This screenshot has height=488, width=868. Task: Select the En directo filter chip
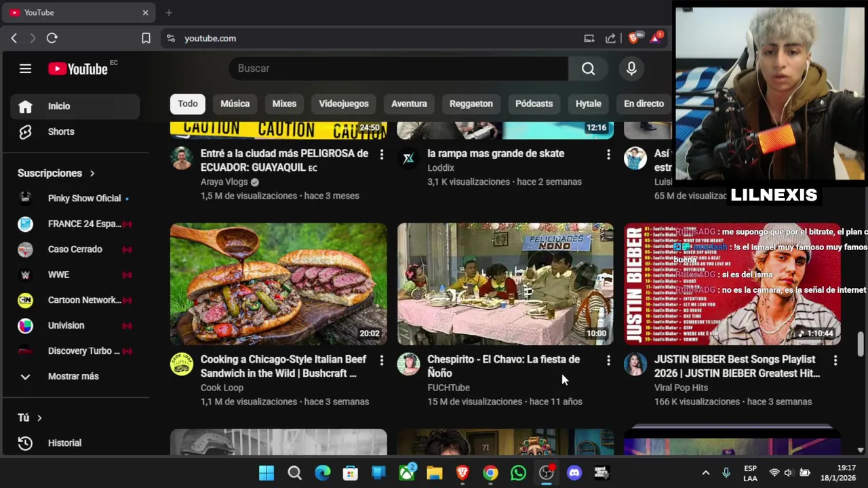[644, 104]
